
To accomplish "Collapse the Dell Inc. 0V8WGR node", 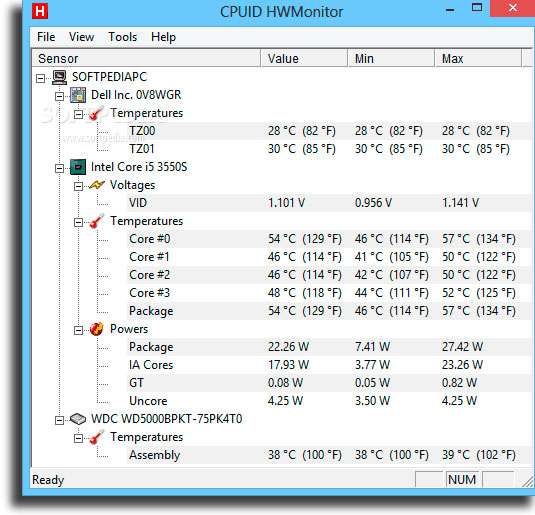I will [59, 97].
